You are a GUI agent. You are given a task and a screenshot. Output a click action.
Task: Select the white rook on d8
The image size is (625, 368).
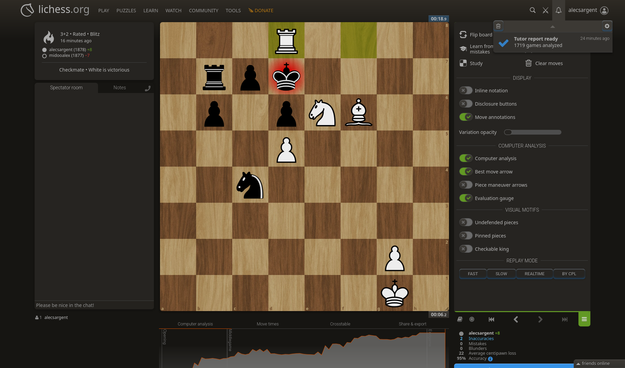(286, 40)
